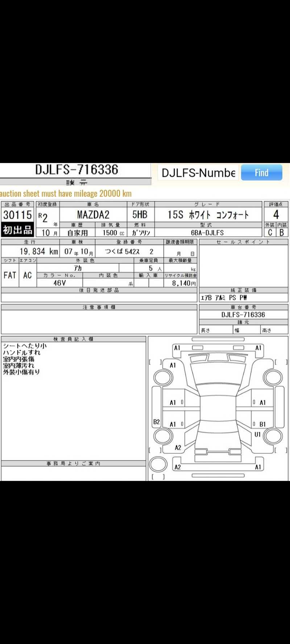Select the recycle deposit 8,140円

tap(184, 283)
